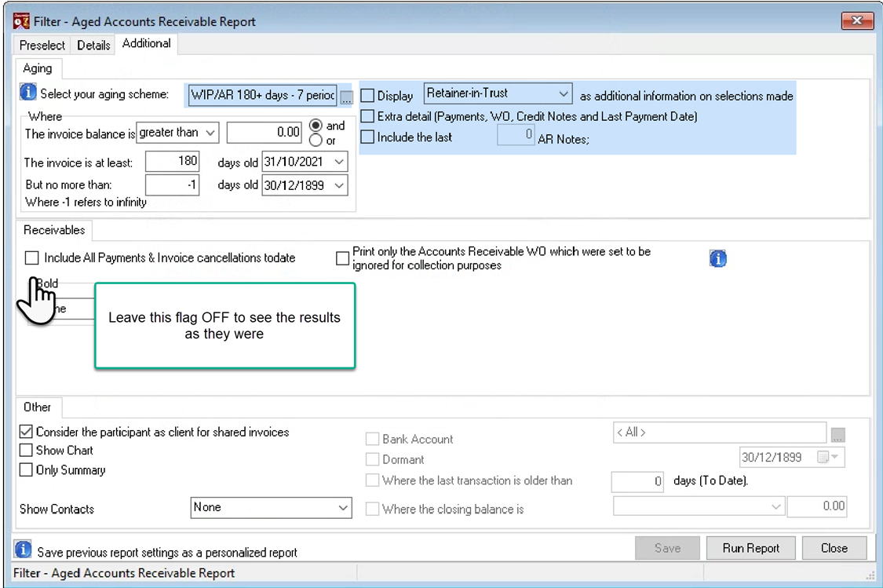Open the Retainer-in-Trust dropdown
This screenshot has height=588, width=883.
pos(498,93)
